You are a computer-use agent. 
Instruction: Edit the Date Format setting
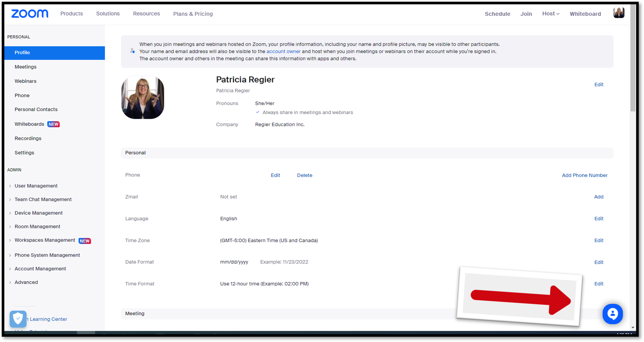pos(599,262)
